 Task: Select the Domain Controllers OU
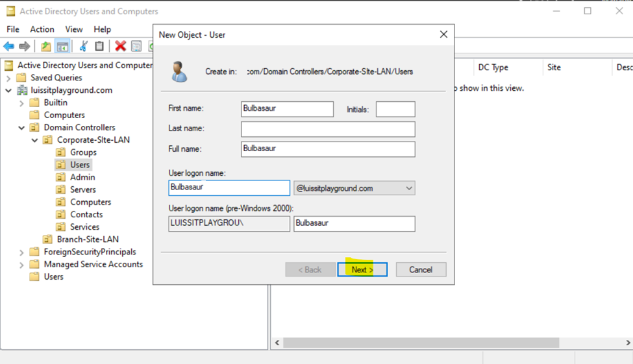[x=79, y=128]
